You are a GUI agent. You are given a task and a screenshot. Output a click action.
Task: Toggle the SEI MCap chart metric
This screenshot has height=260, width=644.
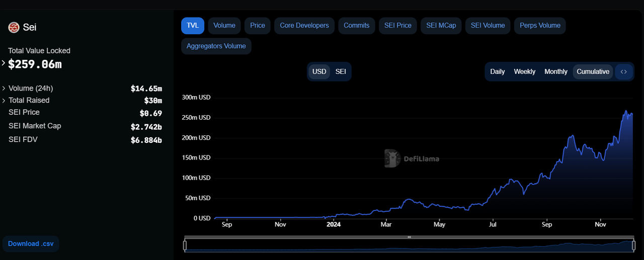coord(441,26)
